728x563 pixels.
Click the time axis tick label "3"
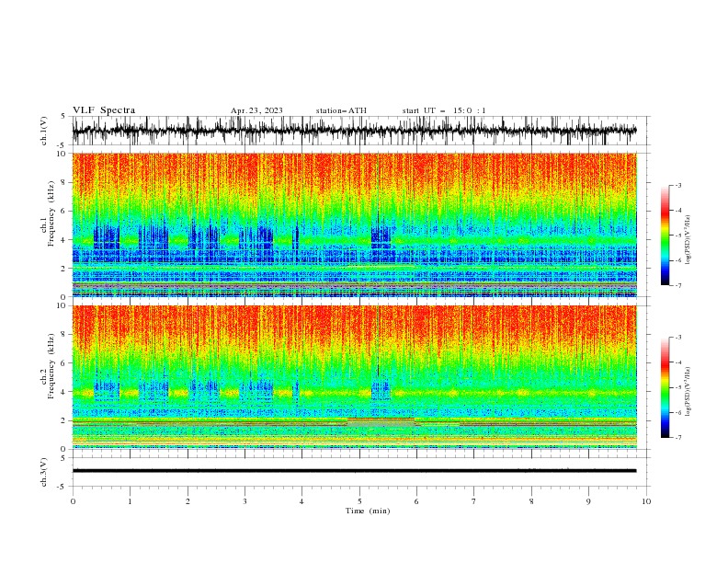click(245, 501)
